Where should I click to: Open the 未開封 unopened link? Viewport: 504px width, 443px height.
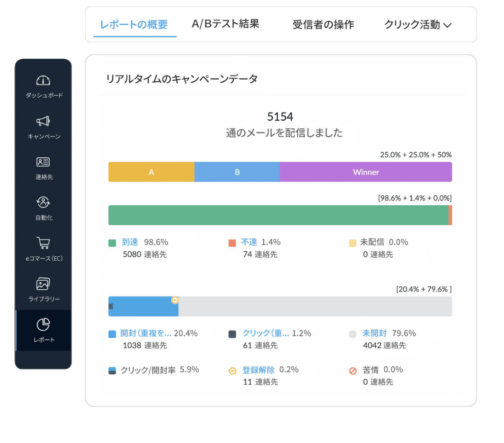coord(374,334)
